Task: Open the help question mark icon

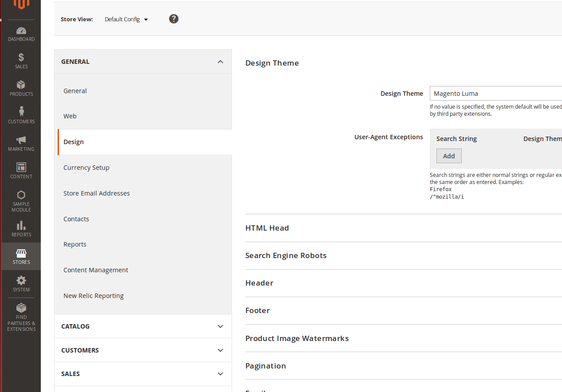Action: click(173, 19)
